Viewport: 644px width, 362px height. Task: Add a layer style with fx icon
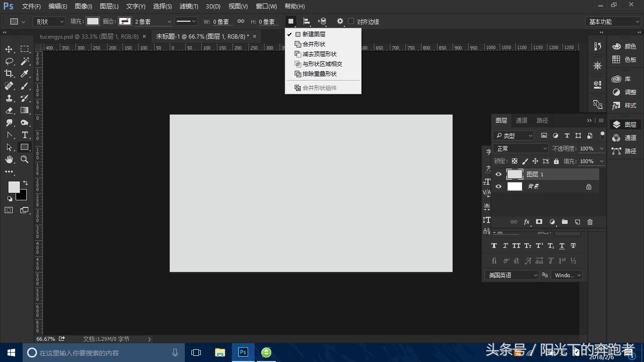527,222
